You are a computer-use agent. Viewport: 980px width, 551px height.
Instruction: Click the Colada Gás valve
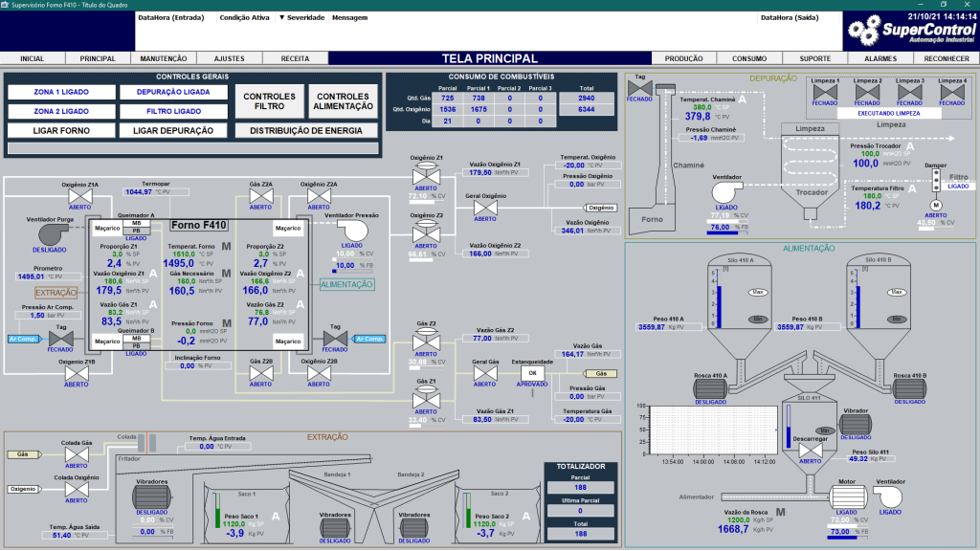tap(77, 454)
